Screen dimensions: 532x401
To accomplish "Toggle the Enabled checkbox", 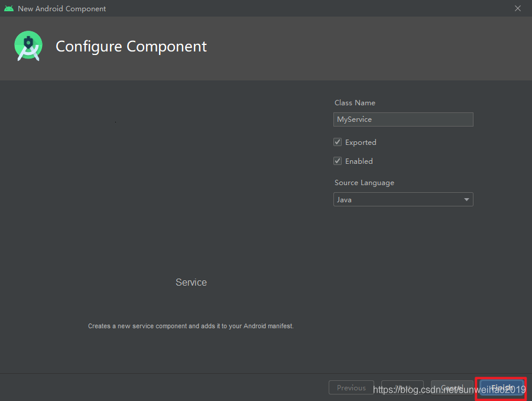I will click(338, 161).
